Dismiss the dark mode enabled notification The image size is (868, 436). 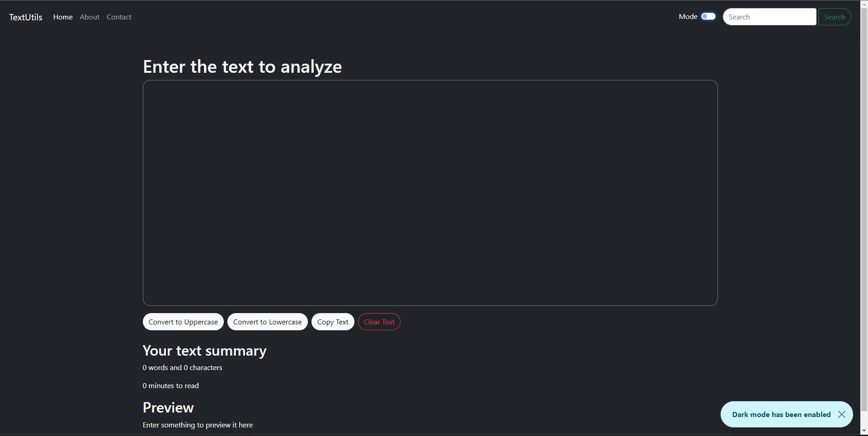(842, 414)
